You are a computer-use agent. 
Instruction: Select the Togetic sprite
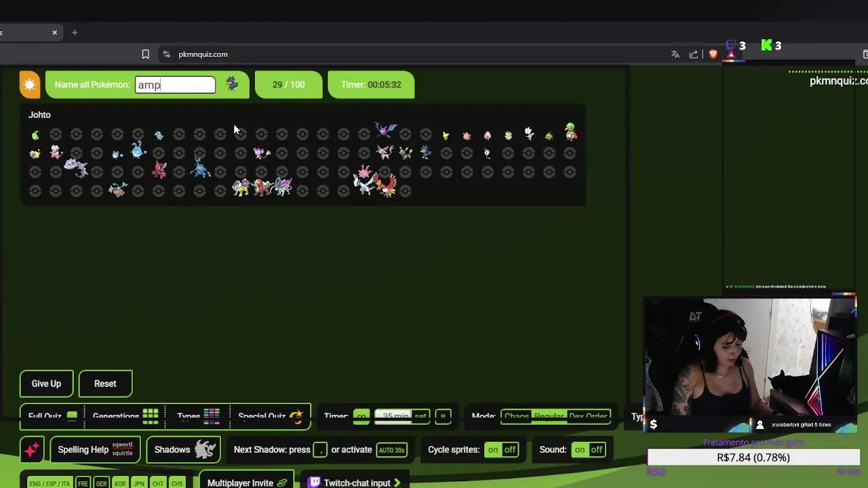tap(529, 134)
